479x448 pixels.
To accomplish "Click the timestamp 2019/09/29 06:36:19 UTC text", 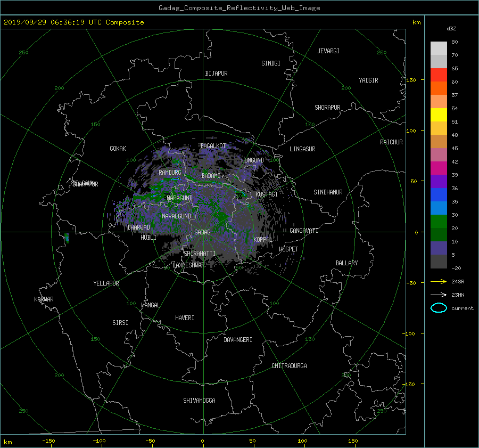I will click(x=53, y=22).
